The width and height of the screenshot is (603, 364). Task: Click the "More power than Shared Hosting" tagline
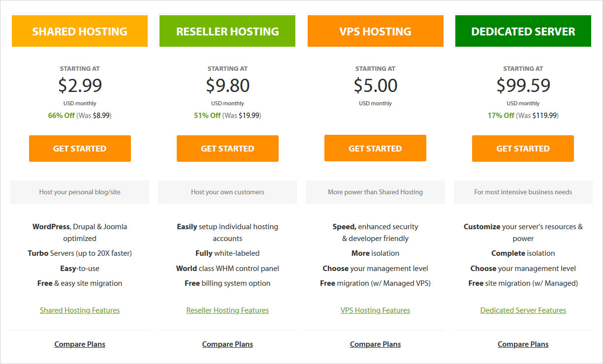click(375, 192)
